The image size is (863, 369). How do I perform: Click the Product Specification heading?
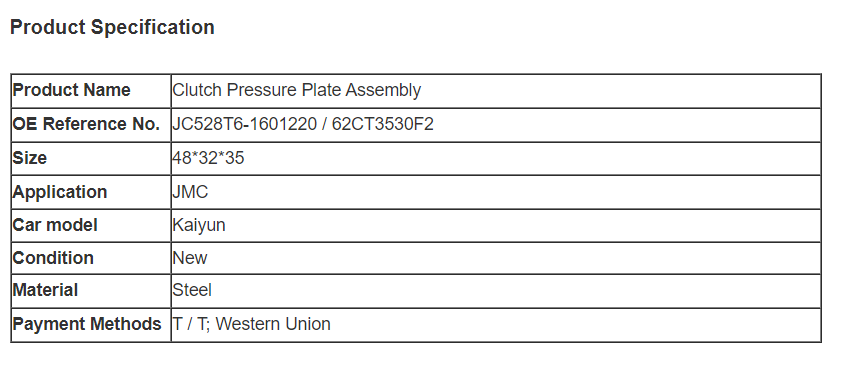pyautogui.click(x=112, y=27)
